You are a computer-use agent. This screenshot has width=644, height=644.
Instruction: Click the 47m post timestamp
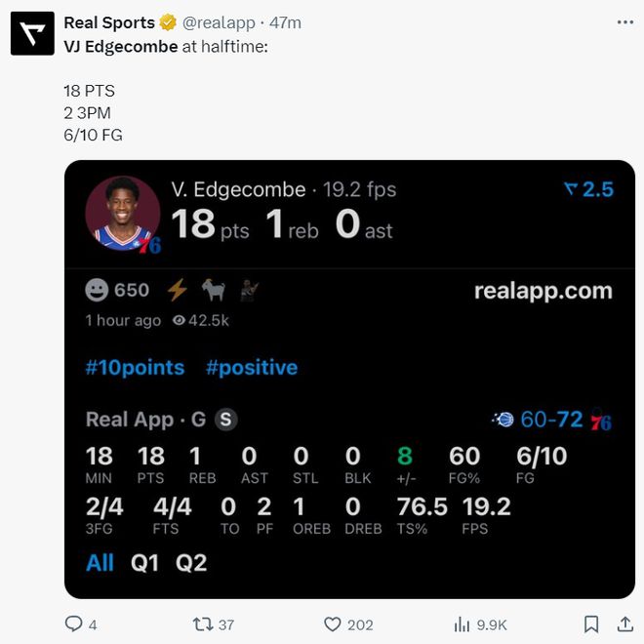[286, 22]
